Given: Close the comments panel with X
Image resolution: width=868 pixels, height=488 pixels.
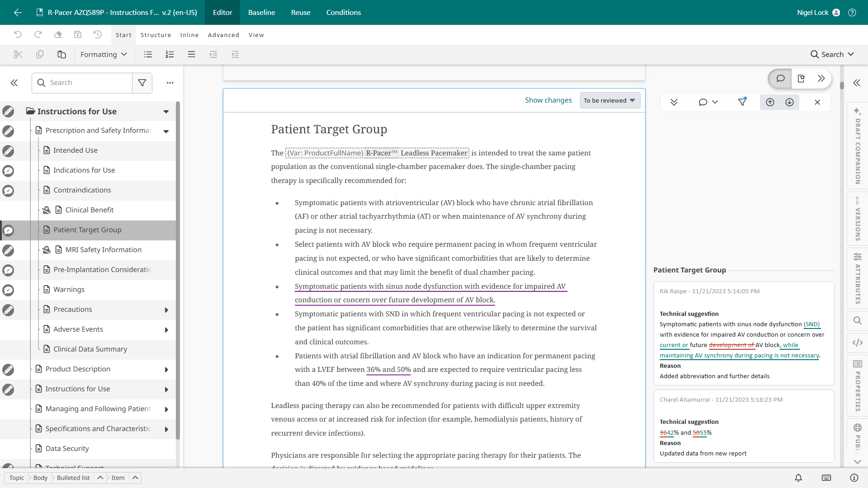Looking at the screenshot, I should [817, 102].
